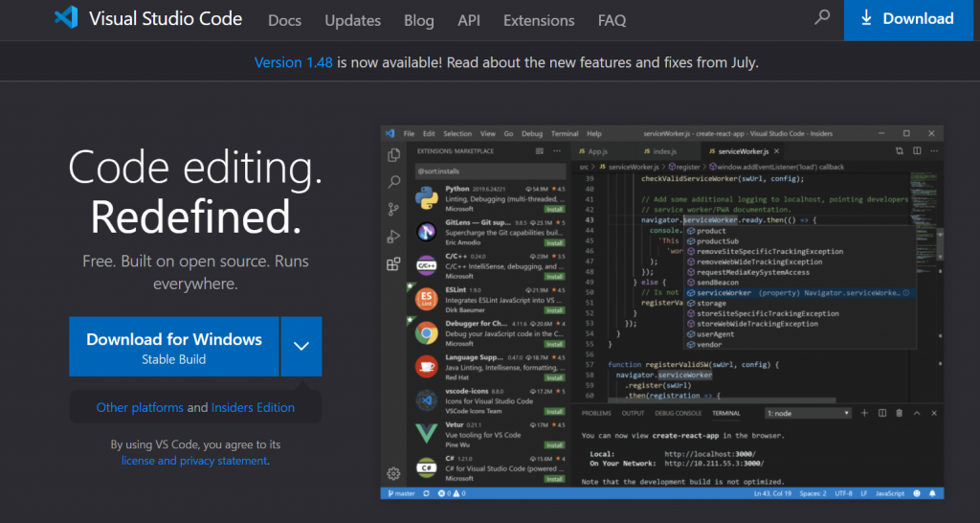Open the Updates navigation item

352,20
